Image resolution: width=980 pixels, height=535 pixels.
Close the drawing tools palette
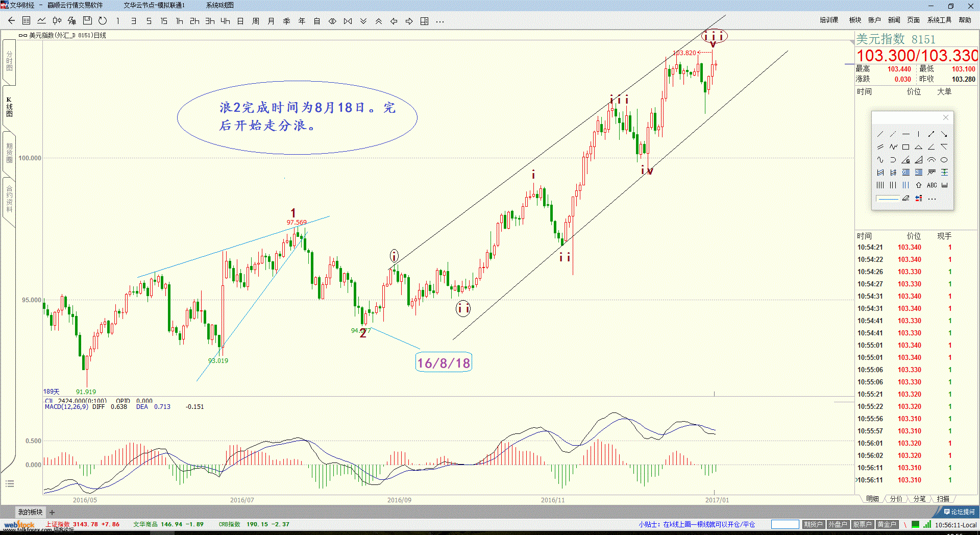coord(946,117)
